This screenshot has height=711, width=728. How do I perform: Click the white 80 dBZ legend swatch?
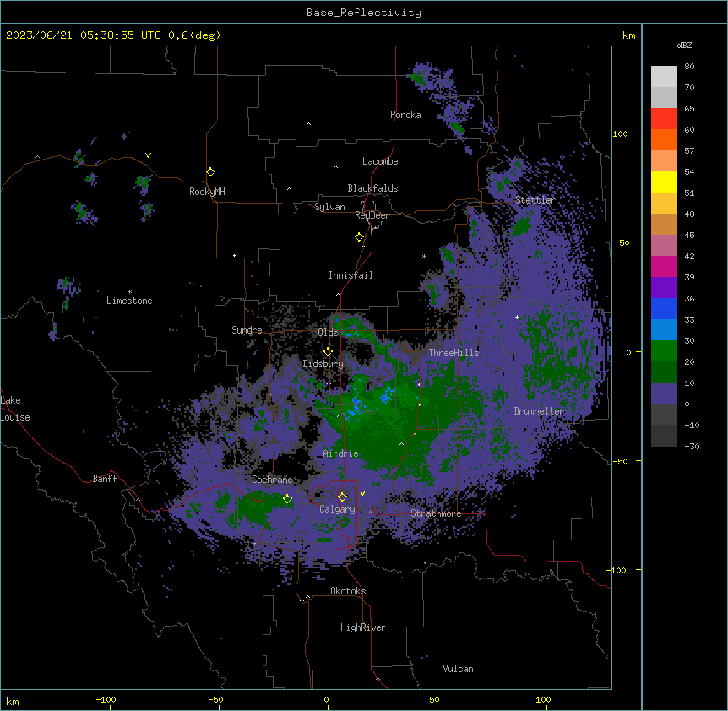664,77
